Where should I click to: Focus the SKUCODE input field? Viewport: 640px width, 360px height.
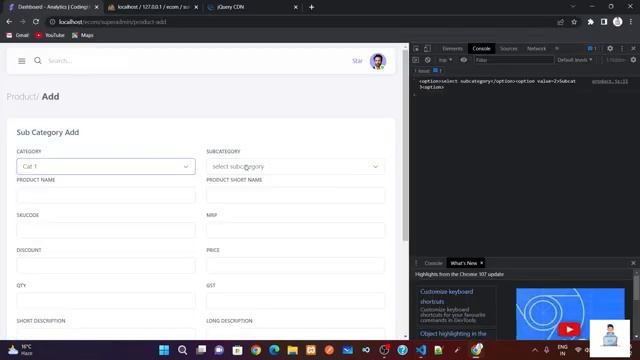(x=106, y=231)
